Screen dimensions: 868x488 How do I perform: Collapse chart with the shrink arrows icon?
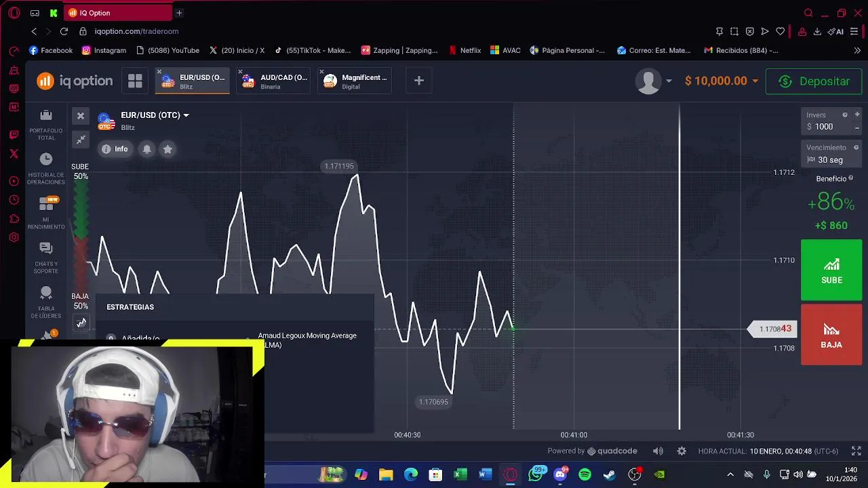tap(81, 140)
